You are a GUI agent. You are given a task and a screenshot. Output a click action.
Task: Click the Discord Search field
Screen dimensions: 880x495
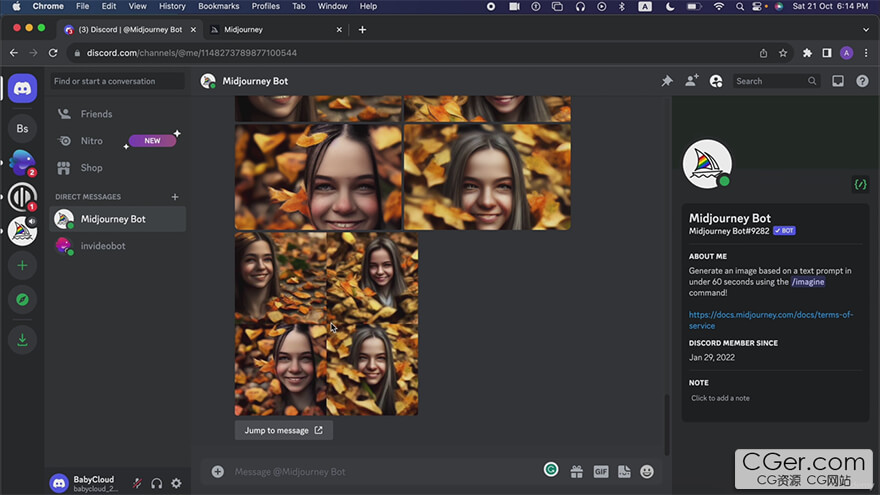click(x=776, y=81)
